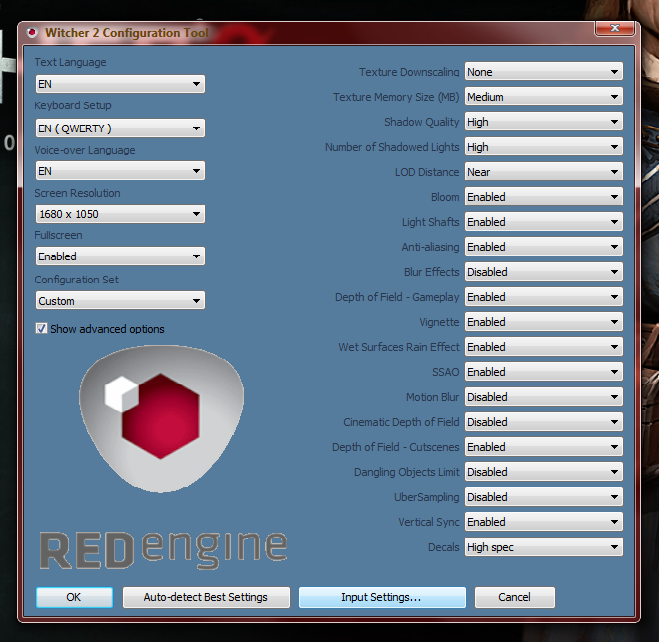Open the Blur Effects dropdown

click(x=544, y=272)
